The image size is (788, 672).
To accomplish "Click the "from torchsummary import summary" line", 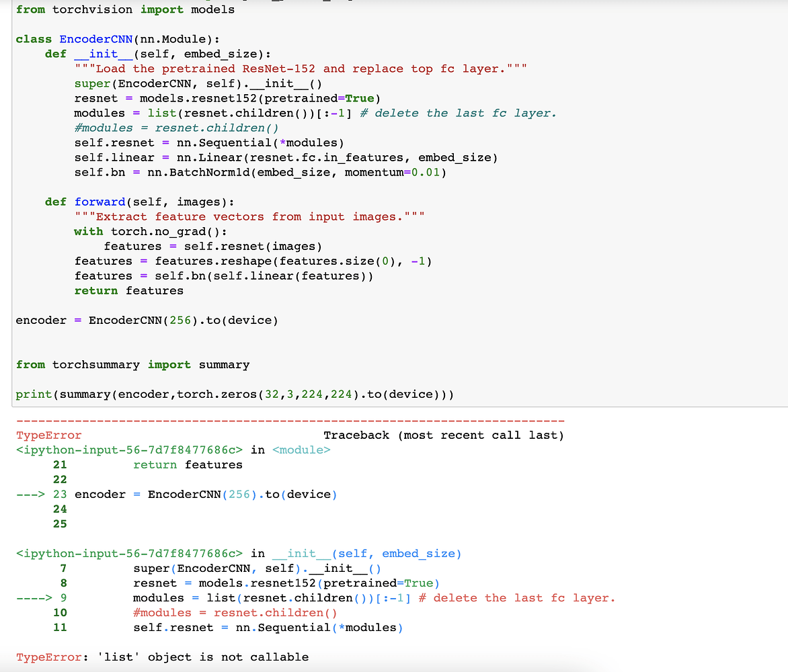I will click(132, 364).
